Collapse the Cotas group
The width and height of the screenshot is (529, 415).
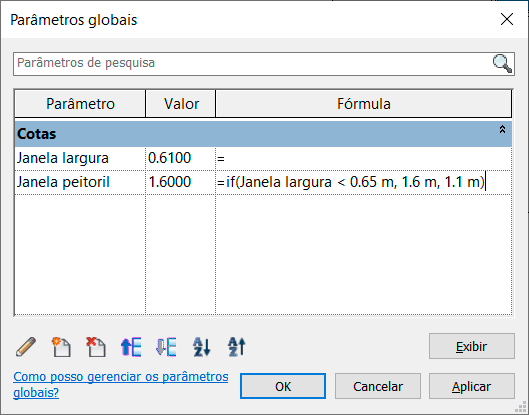tap(502, 129)
